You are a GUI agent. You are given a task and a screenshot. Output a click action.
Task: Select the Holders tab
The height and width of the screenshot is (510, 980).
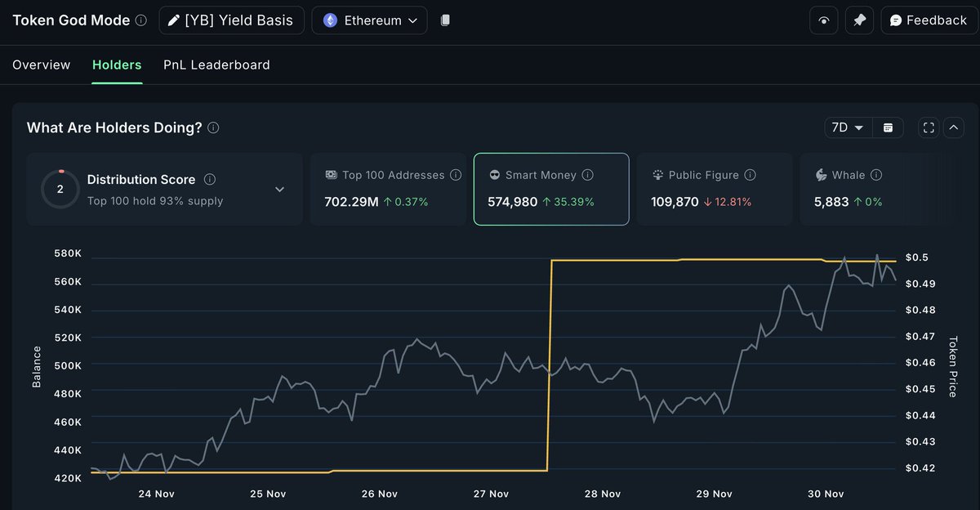[x=117, y=65]
